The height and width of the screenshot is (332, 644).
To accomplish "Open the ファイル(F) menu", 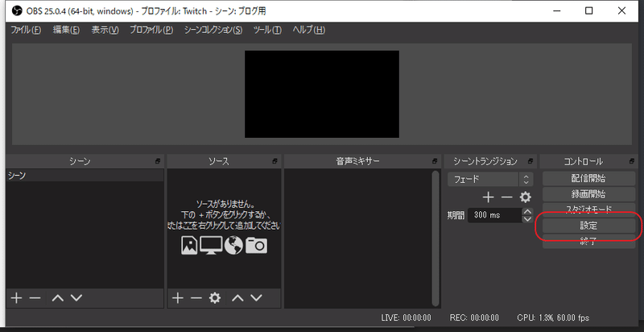I will [26, 30].
